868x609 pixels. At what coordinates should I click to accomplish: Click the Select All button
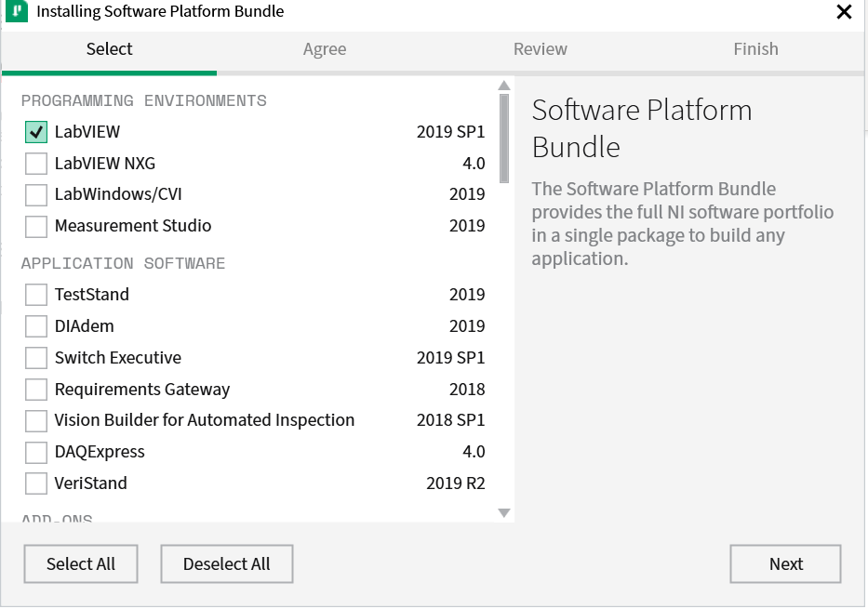point(81,563)
